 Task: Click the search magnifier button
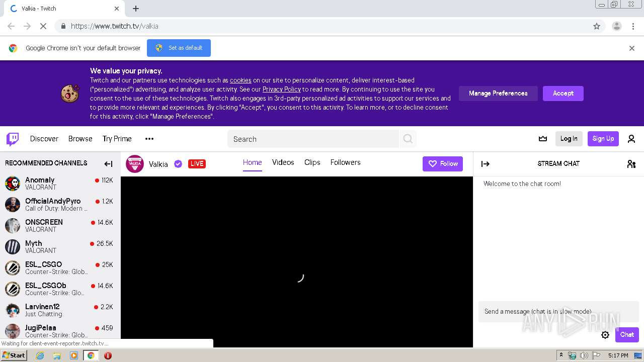(x=408, y=139)
